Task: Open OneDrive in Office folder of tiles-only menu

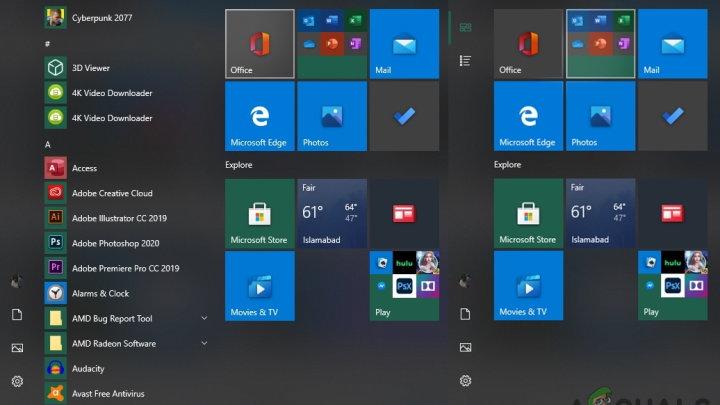Action: [578, 44]
